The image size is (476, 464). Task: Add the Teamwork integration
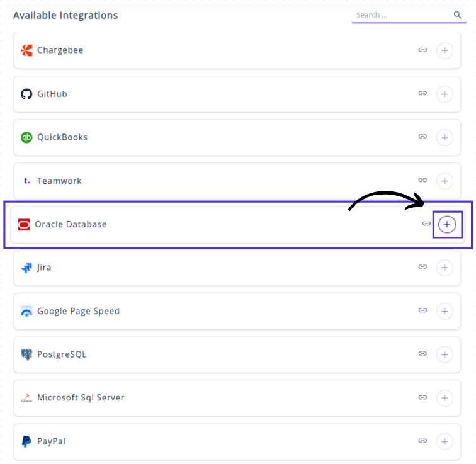pyautogui.click(x=445, y=181)
